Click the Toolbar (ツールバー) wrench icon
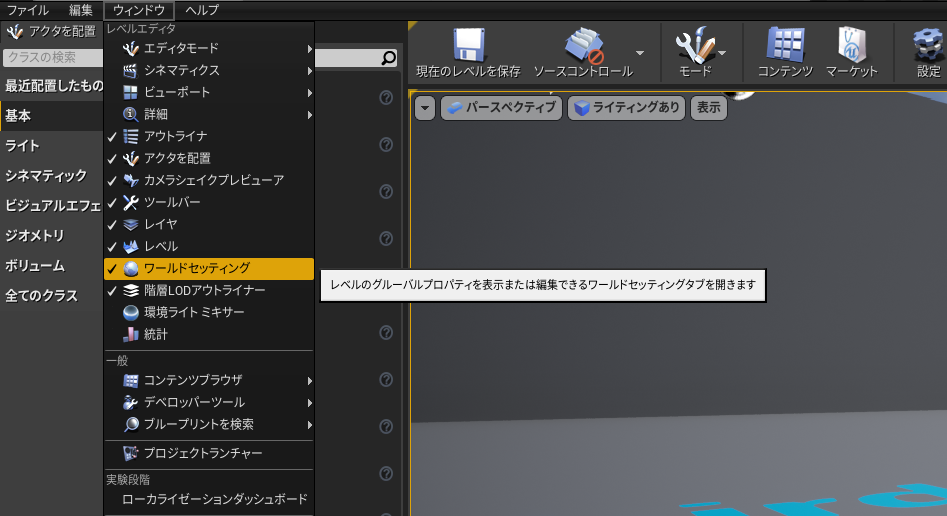Screen dimensions: 947x516 coord(130,202)
